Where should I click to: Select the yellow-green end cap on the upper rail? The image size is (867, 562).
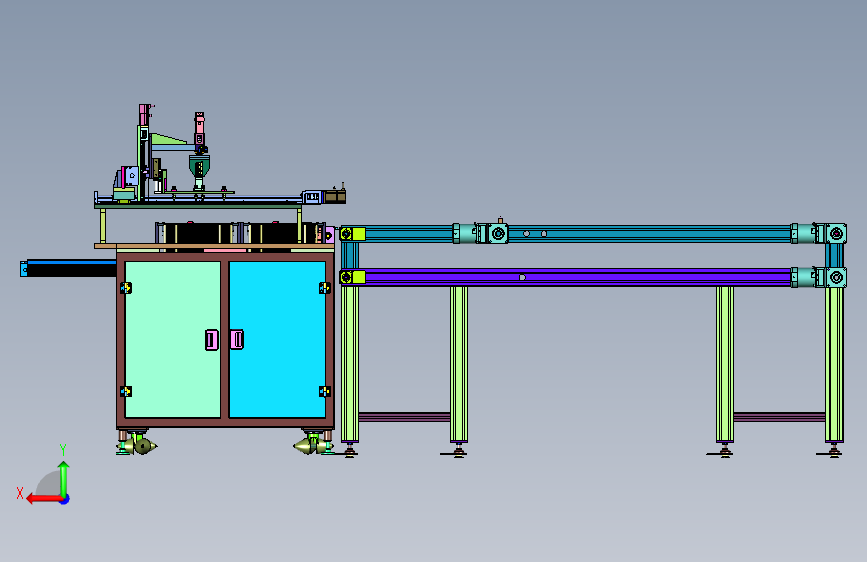point(353,233)
